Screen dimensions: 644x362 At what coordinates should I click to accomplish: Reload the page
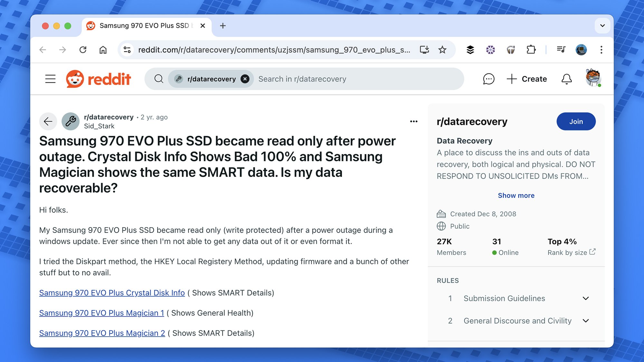click(83, 50)
